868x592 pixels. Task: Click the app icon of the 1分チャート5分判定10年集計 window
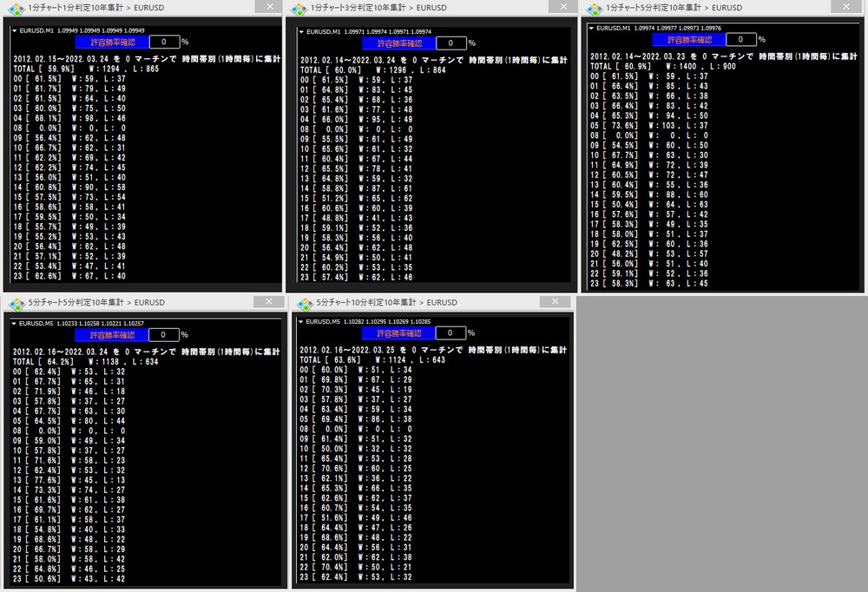[594, 9]
